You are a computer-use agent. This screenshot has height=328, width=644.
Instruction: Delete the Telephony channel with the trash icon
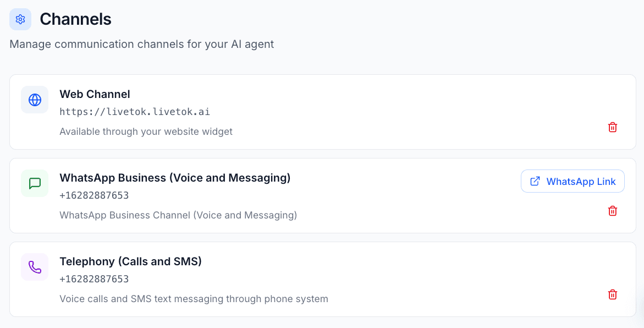612,294
